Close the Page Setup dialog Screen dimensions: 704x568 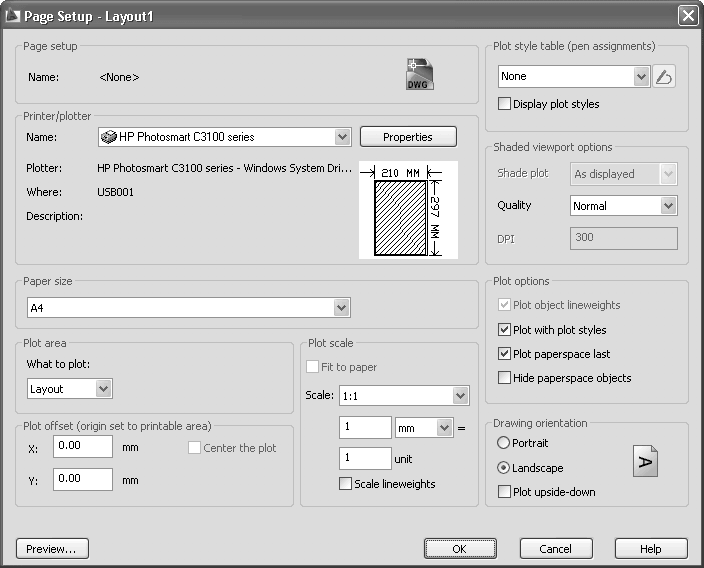(x=687, y=15)
